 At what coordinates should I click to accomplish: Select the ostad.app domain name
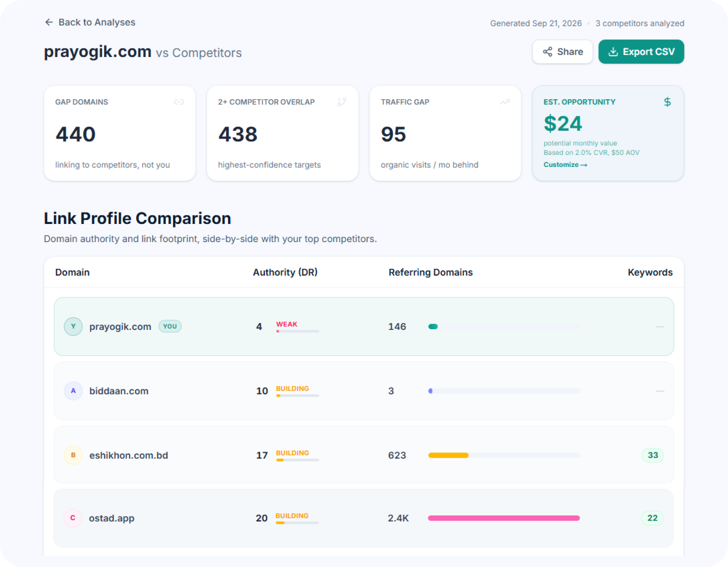[x=112, y=518]
